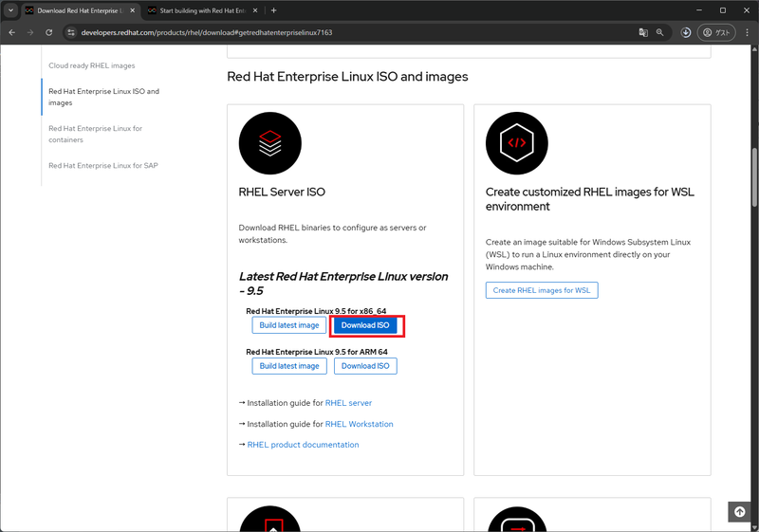Image resolution: width=759 pixels, height=532 pixels.
Task: Click the scrollbar down arrow
Action: pos(754,527)
